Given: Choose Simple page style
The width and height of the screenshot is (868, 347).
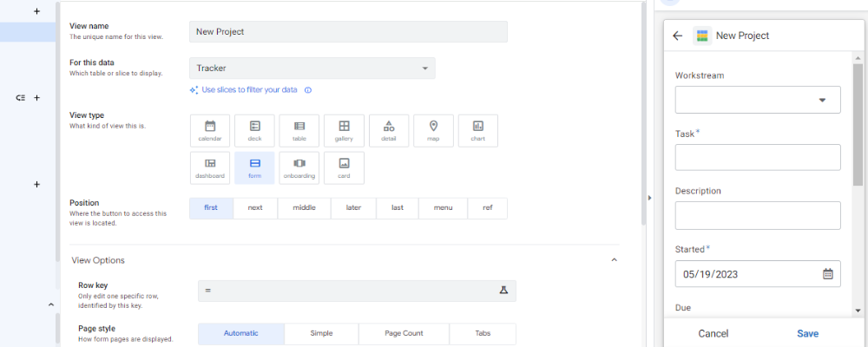Looking at the screenshot, I should pos(322,334).
